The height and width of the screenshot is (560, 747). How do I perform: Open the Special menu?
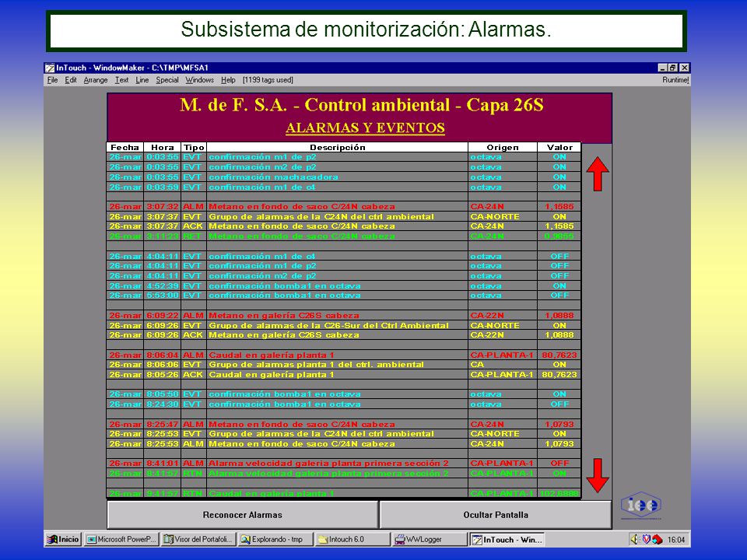pyautogui.click(x=167, y=80)
